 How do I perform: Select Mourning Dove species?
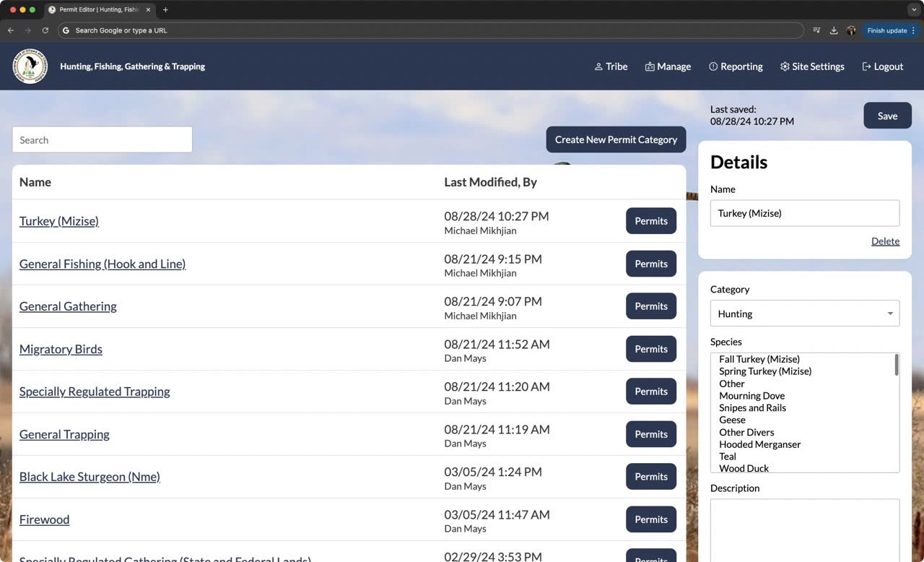[751, 396]
